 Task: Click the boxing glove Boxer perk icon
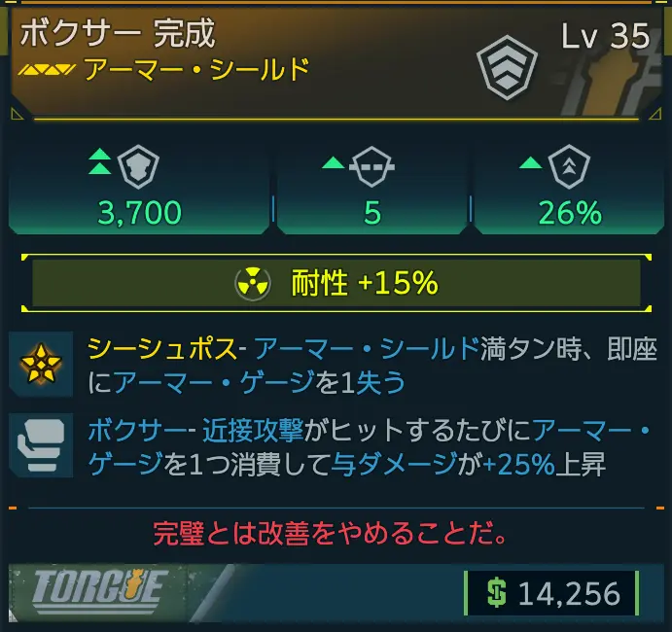(41, 445)
